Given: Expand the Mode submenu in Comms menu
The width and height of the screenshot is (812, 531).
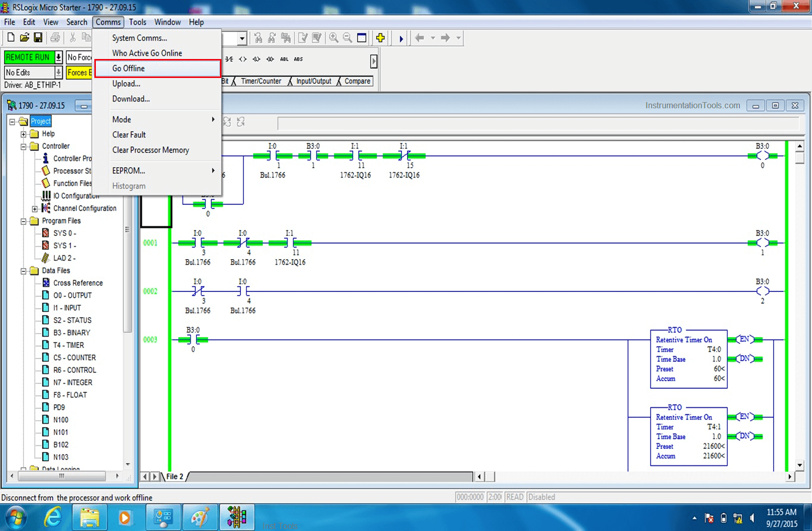Looking at the screenshot, I should pyautogui.click(x=158, y=120).
